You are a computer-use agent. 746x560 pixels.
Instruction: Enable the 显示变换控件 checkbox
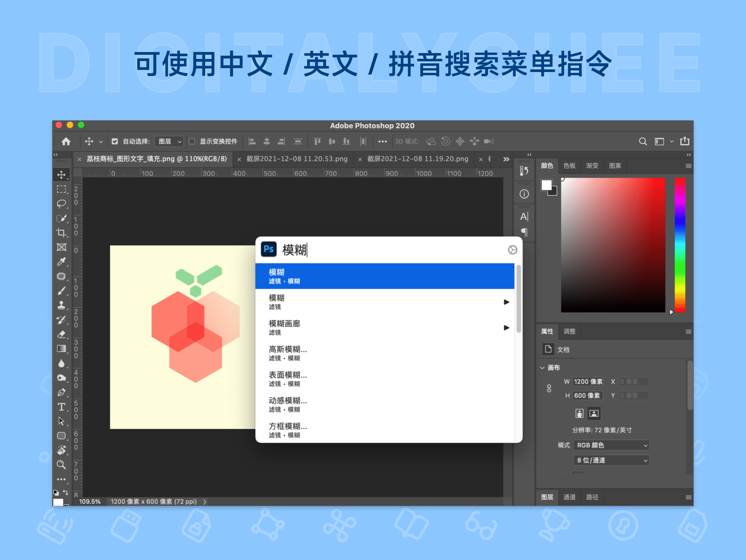click(x=192, y=141)
